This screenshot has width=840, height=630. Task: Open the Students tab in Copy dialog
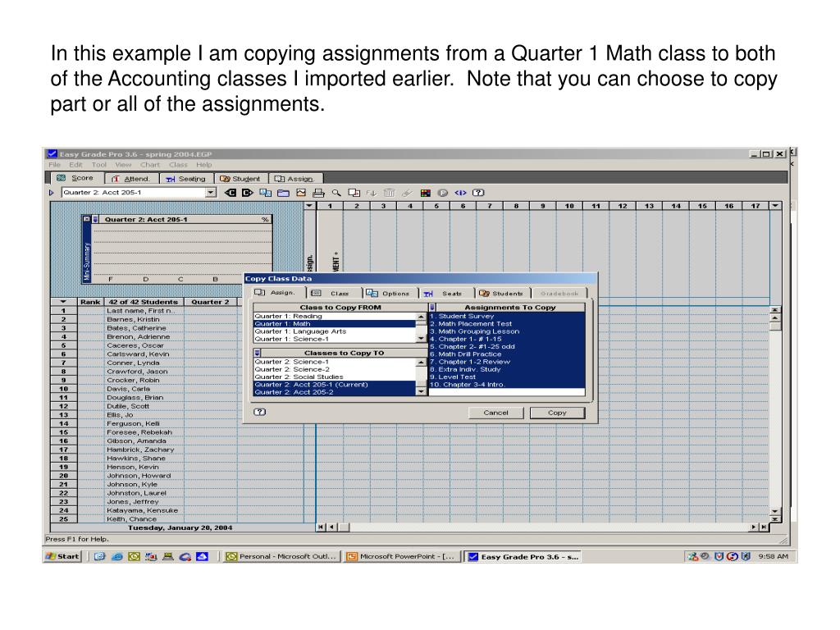coord(503,294)
